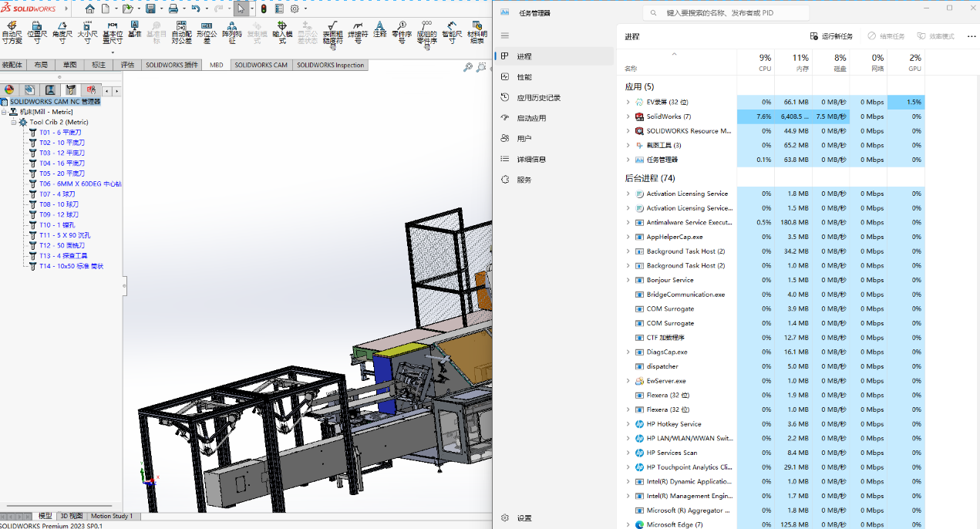Click the SolidWorks Home icon
980x529 pixels.
tap(90, 9)
